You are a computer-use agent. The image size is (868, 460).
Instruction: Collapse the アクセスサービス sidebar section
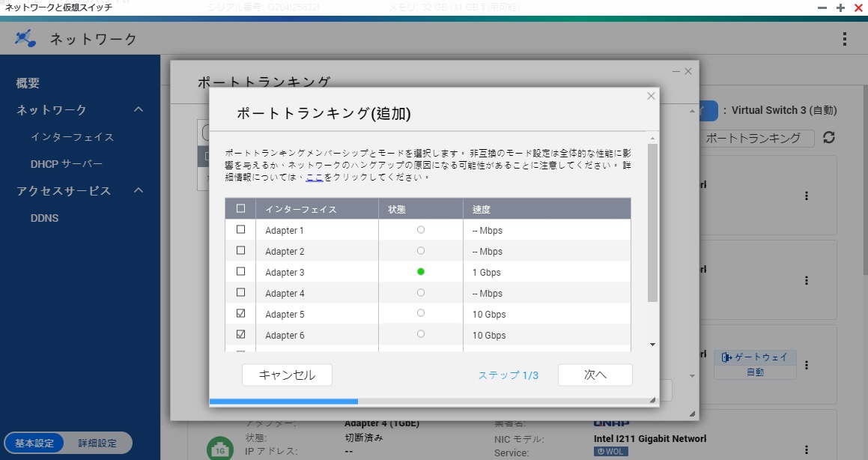pos(139,191)
